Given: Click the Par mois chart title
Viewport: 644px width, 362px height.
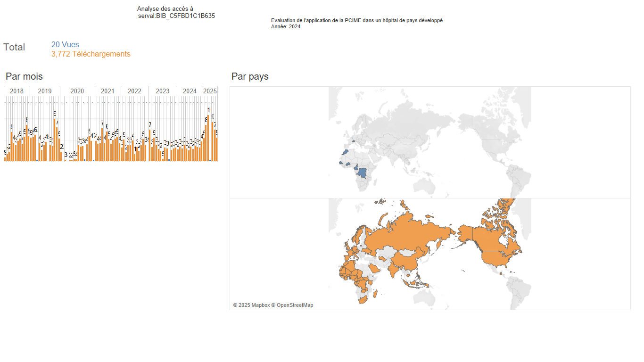Looking at the screenshot, I should [x=24, y=76].
